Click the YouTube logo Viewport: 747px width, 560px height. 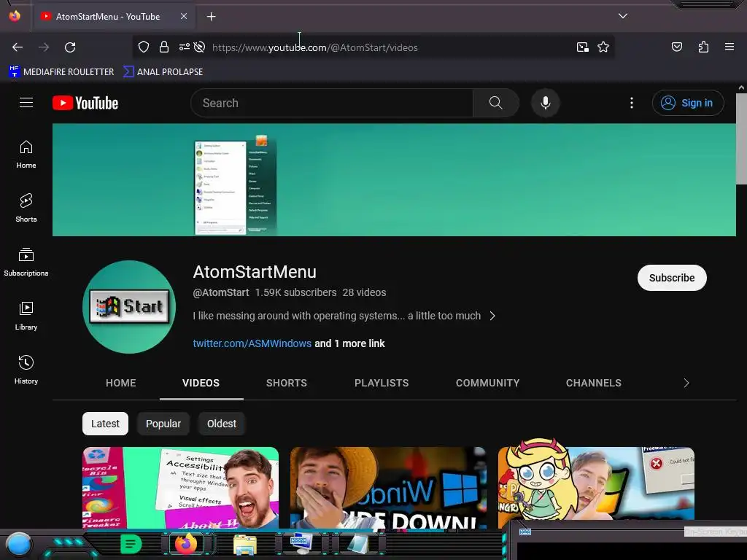coord(85,103)
